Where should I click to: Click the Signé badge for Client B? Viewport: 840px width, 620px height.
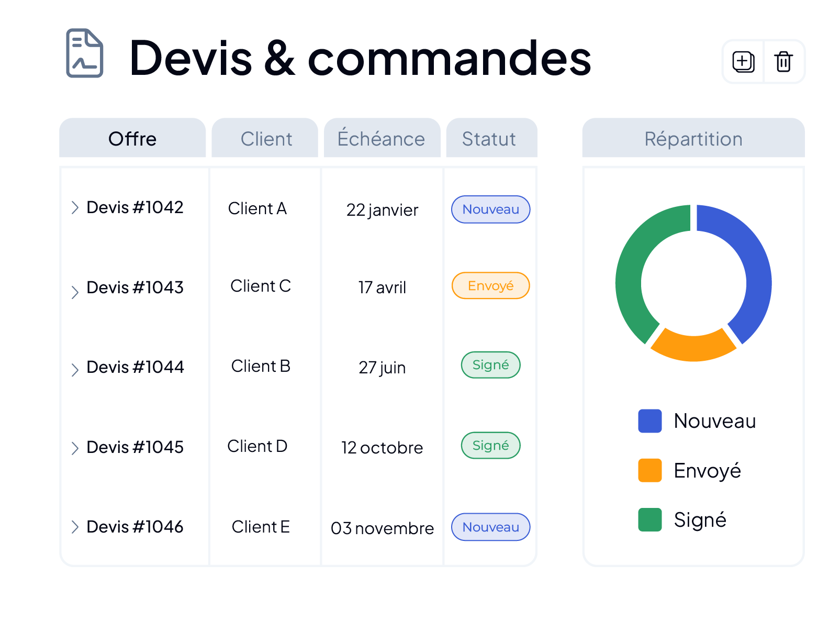click(x=491, y=365)
